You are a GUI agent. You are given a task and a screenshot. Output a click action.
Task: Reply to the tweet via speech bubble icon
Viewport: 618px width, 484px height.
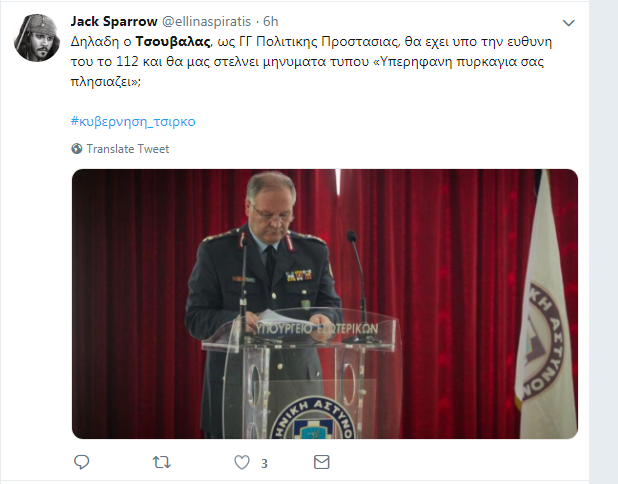tap(82, 462)
